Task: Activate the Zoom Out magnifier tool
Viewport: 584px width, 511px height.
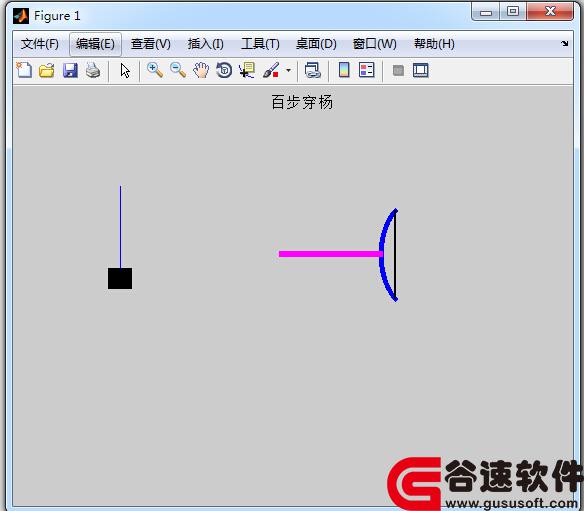Action: pos(178,70)
